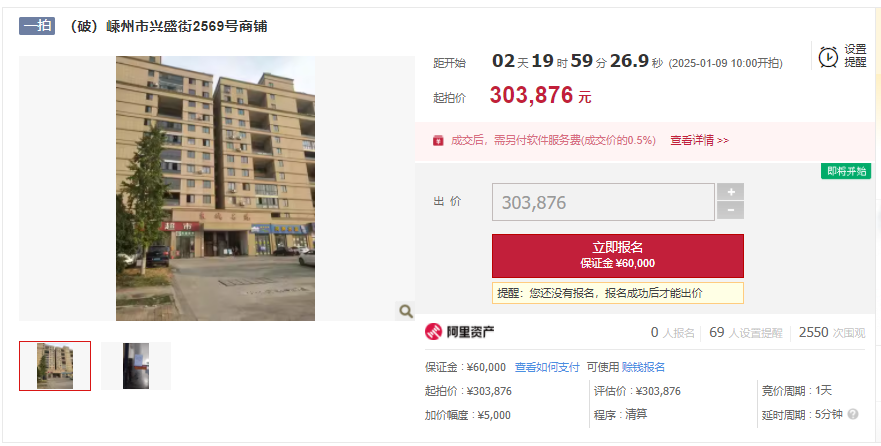Viewport: 881px width, 446px height.
Task: Click the alarm clock reminder icon
Action: [x=828, y=57]
